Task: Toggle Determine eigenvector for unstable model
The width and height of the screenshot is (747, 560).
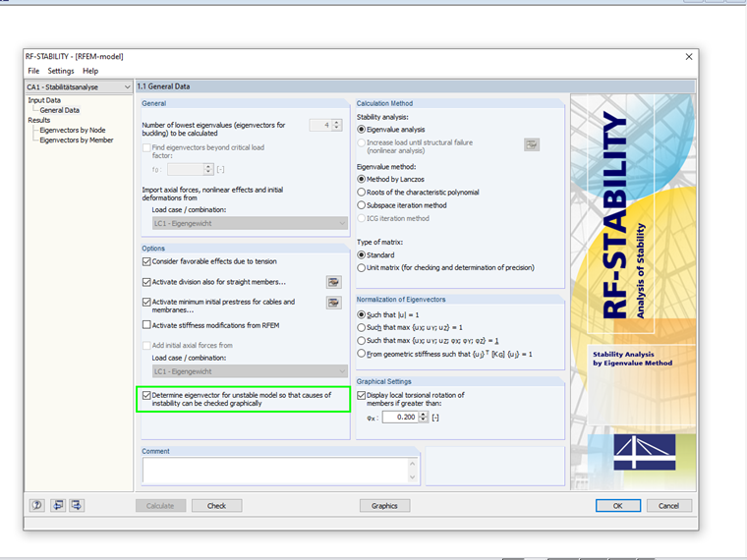Action: [x=146, y=395]
